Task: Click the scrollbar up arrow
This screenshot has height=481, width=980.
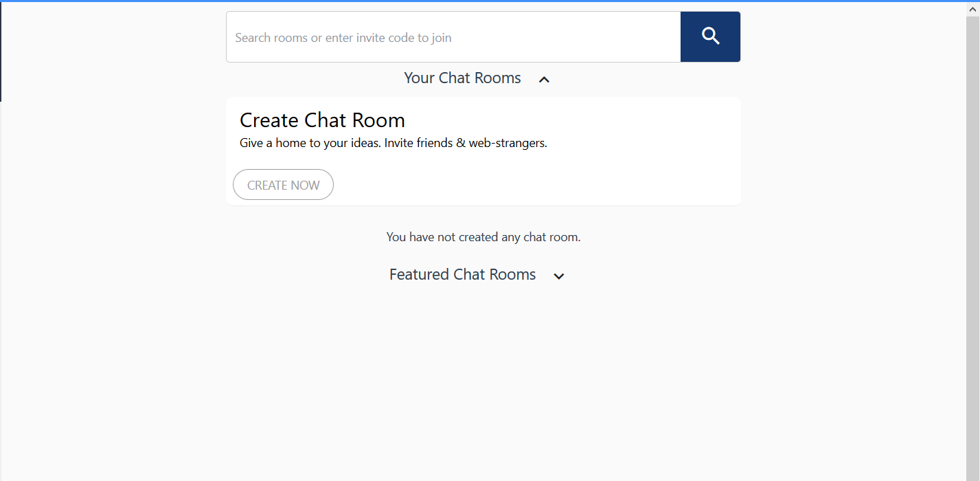Action: [972, 9]
